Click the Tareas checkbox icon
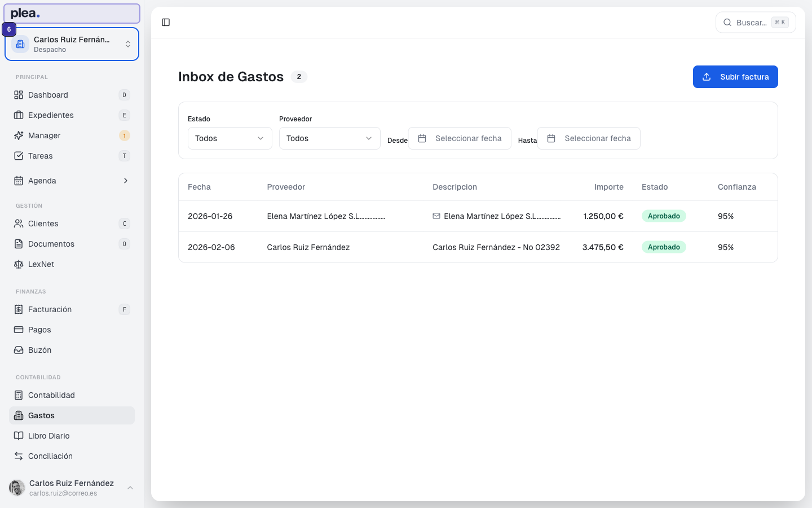 (19, 156)
